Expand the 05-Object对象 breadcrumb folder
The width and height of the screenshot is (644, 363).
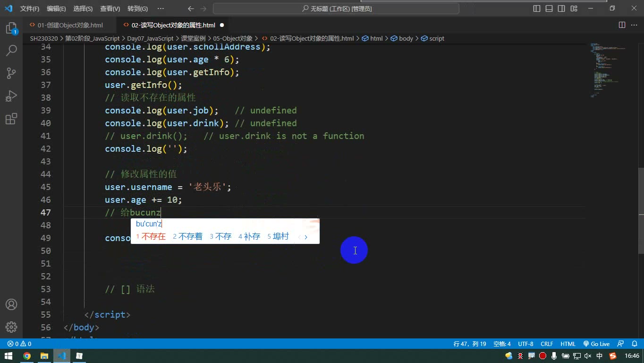tap(233, 38)
